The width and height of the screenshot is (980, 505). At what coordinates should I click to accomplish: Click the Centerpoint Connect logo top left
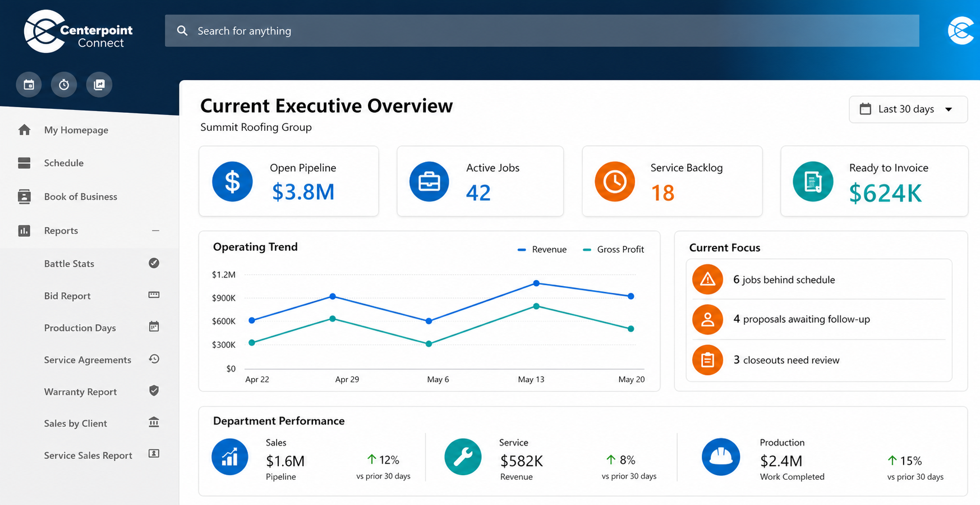[78, 31]
